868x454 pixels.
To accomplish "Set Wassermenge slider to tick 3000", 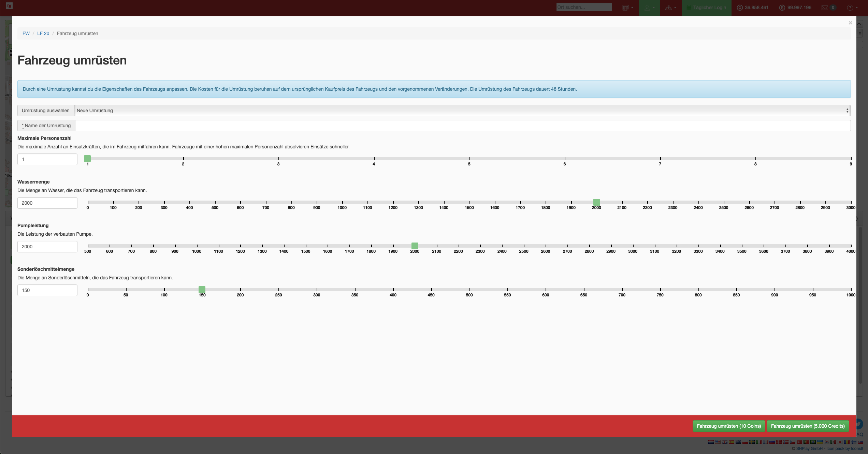I will tap(851, 202).
